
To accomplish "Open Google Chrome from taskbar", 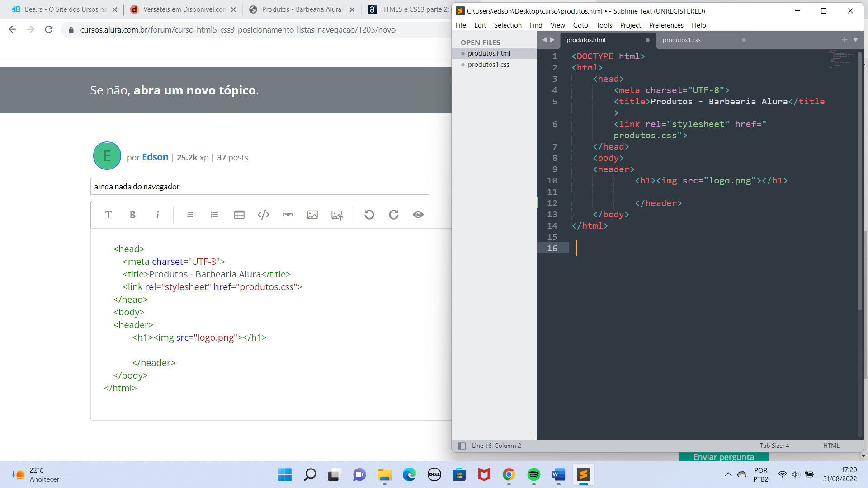I will pyautogui.click(x=509, y=475).
